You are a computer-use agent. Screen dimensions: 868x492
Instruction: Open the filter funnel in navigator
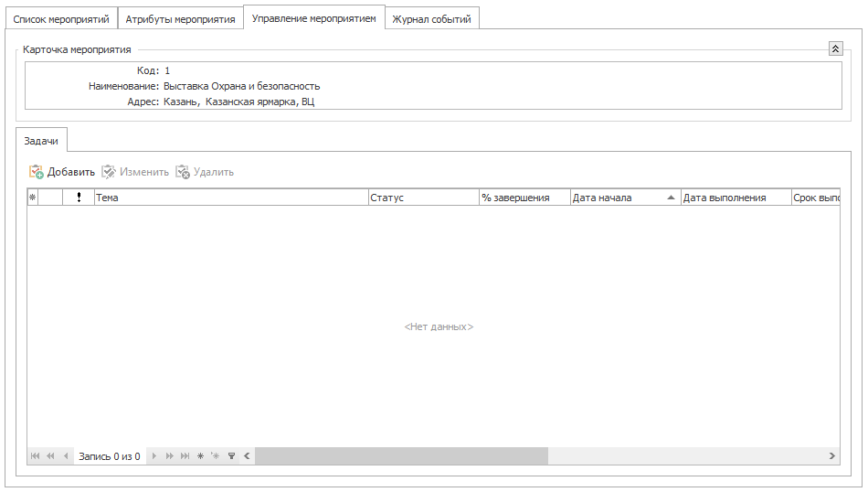(231, 456)
